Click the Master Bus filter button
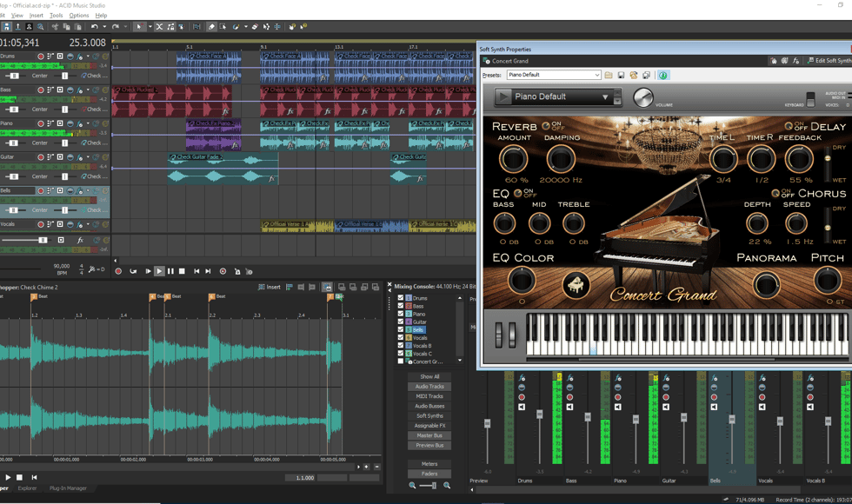 tap(429, 435)
